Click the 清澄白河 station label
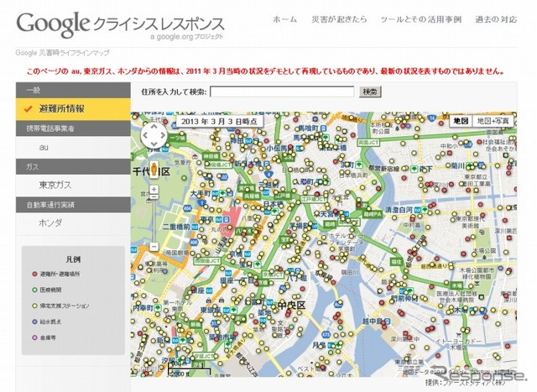Screen dimensions: 537x392 tap(399, 209)
